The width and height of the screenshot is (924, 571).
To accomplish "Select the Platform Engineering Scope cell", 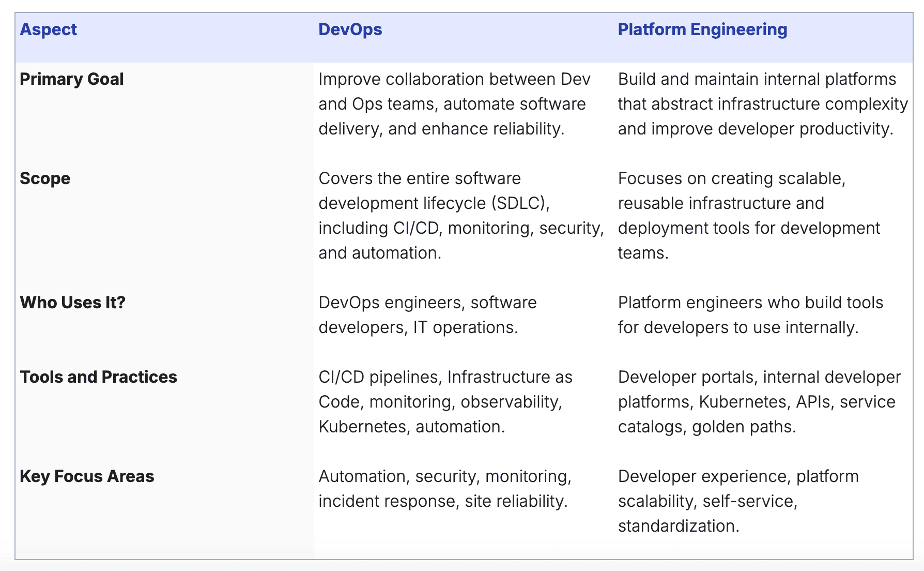I will click(749, 216).
